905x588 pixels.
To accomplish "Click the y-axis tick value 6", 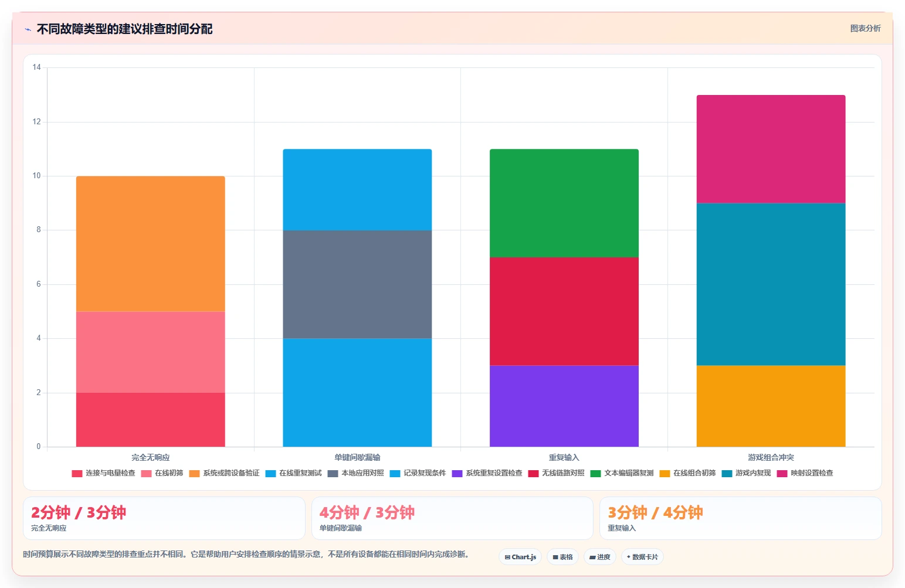I will point(39,284).
